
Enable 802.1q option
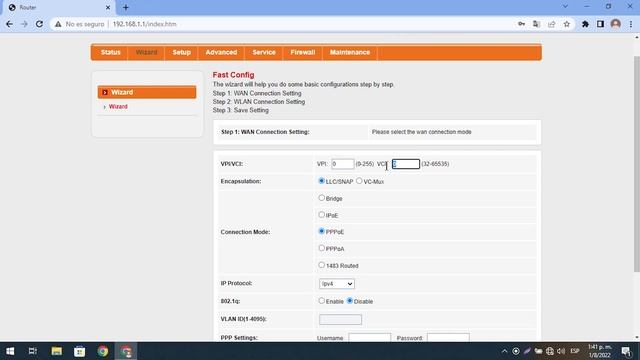[321, 301]
